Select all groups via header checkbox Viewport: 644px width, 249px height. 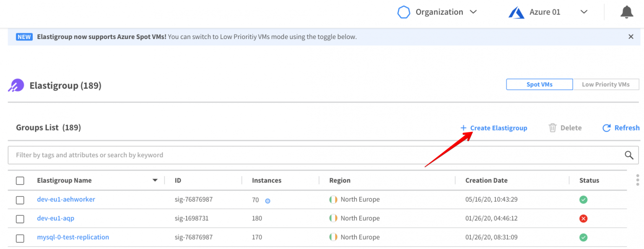(20, 181)
